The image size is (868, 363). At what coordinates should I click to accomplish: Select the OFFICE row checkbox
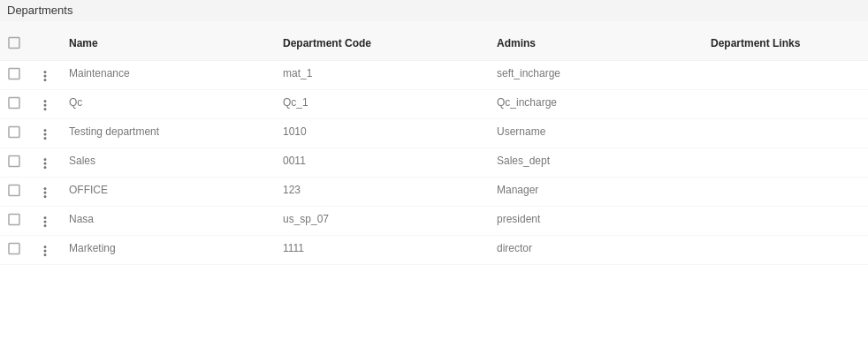14,191
